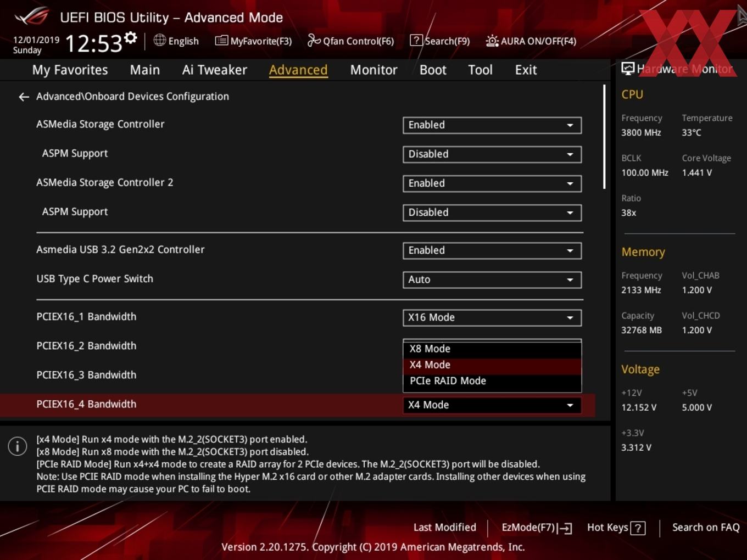The width and height of the screenshot is (747, 560).
Task: Choose PCIe RAID Mode option
Action: click(x=492, y=381)
